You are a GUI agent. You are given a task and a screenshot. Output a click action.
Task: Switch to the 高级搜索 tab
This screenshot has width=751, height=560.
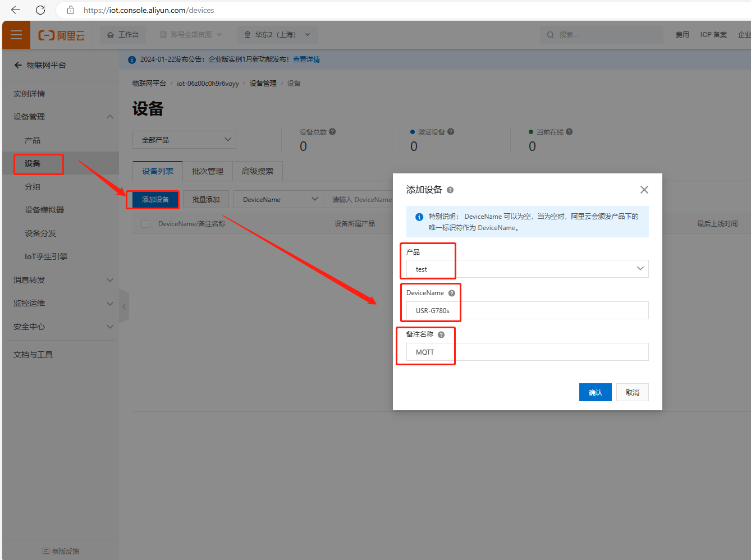click(257, 171)
